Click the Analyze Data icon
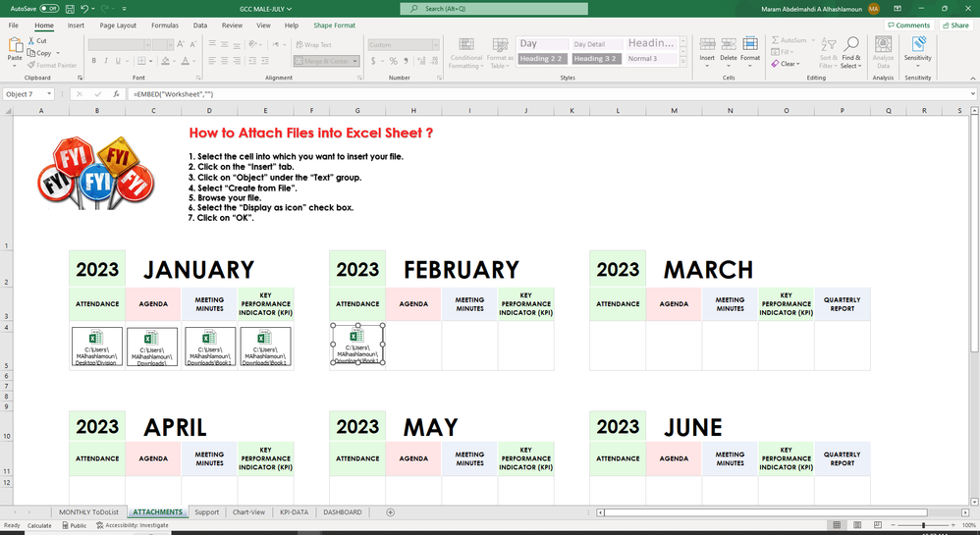The width and height of the screenshot is (980, 535). (883, 44)
